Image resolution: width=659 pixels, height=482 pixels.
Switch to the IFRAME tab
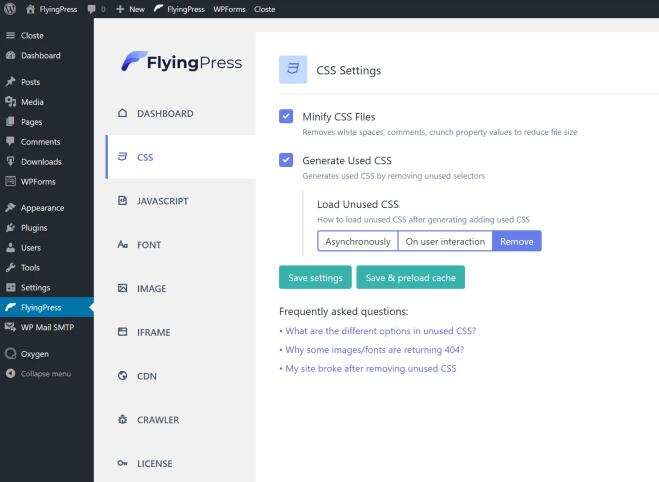pos(181,332)
